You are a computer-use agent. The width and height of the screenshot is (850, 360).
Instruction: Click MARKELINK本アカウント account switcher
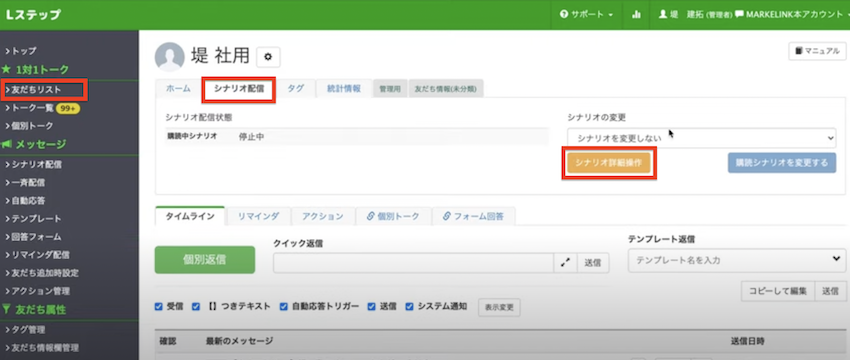[x=792, y=15]
